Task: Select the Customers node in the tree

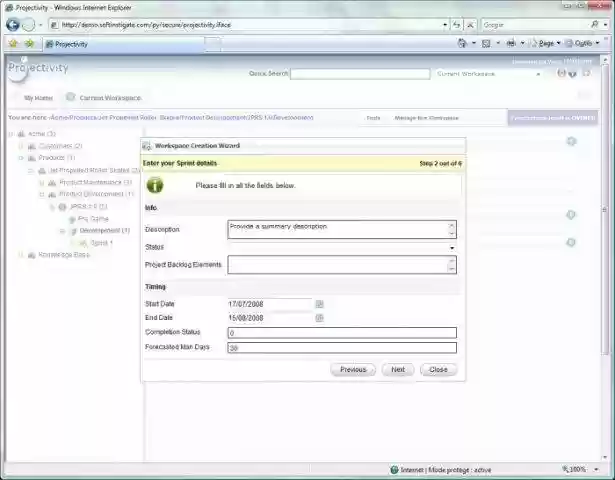Action: pyautogui.click(x=60, y=146)
